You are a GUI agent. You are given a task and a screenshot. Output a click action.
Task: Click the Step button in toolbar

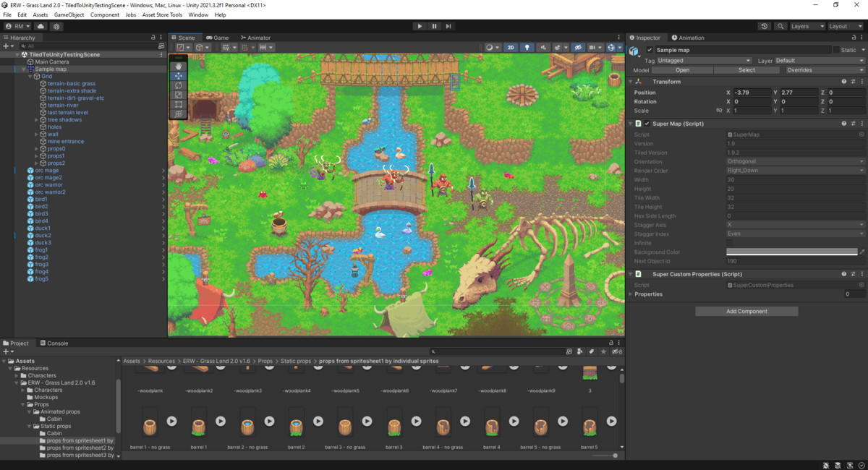click(x=448, y=26)
